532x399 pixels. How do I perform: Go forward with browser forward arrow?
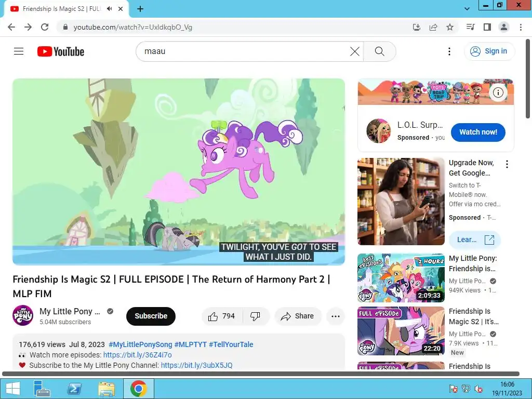[28, 27]
